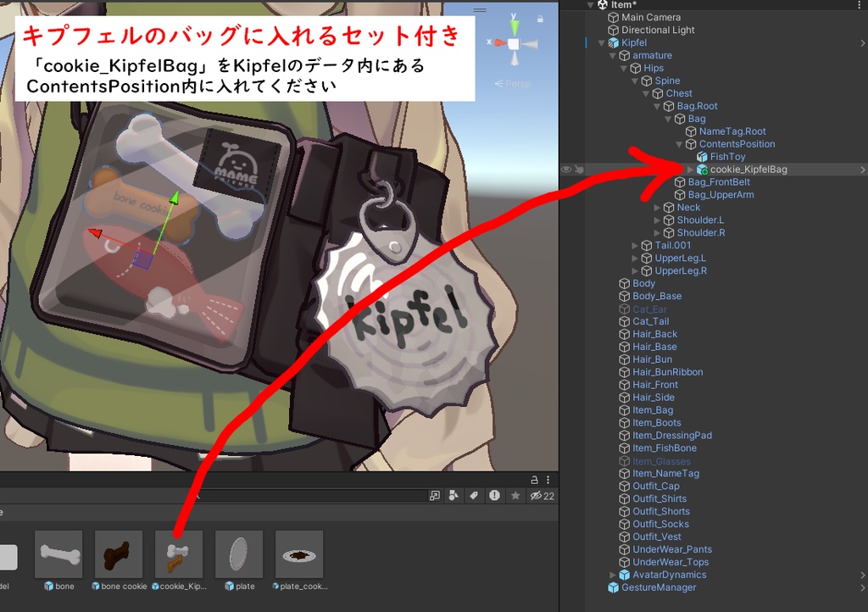This screenshot has width=868, height=612.
Task: Open Search by Type filter
Action: tap(453, 496)
